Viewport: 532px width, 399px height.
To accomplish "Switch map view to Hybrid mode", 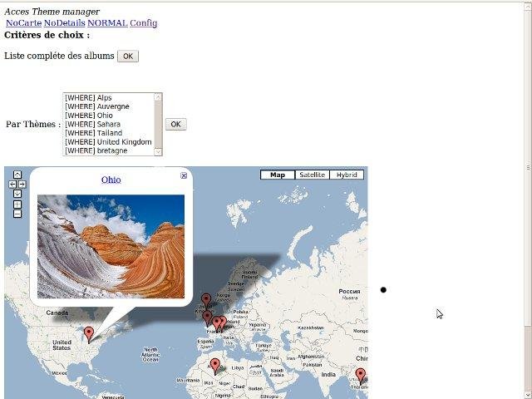I will (347, 175).
